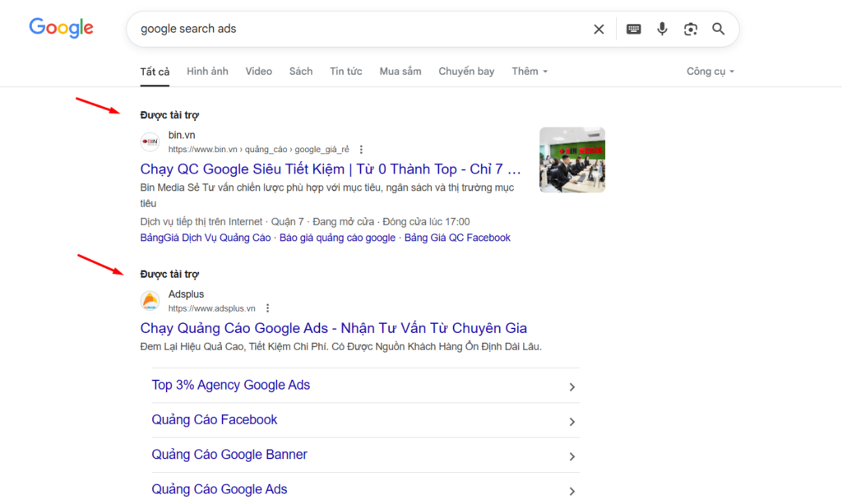Screen dimensions: 842x504
Task: Click chevron on 'Quảng Cáo Google Banner' row
Action: point(572,457)
